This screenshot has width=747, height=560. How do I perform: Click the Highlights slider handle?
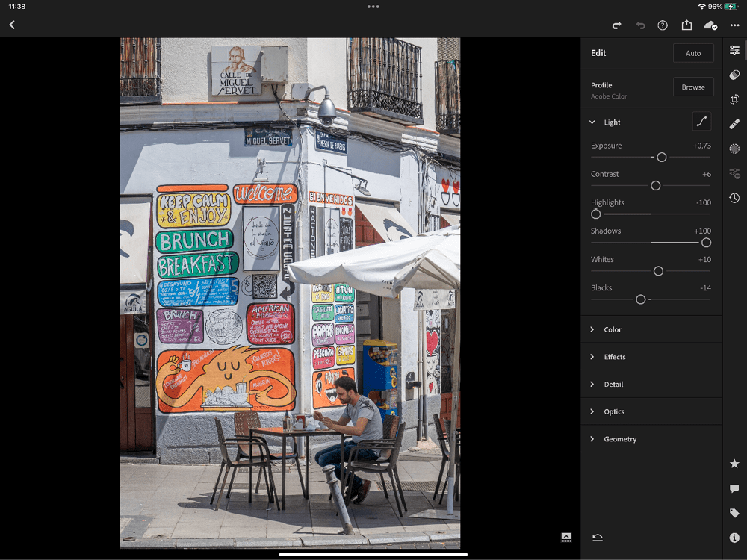tap(595, 214)
